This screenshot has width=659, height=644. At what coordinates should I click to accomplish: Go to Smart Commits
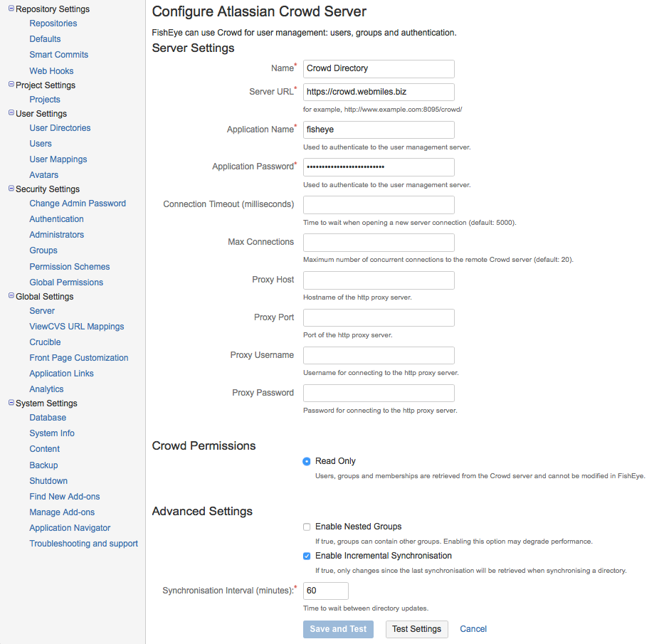59,55
